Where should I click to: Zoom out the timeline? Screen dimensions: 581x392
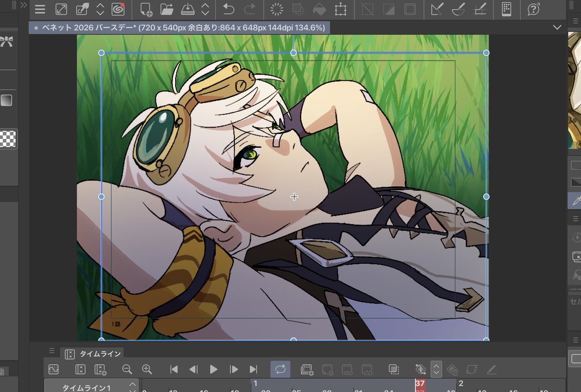[x=127, y=369]
